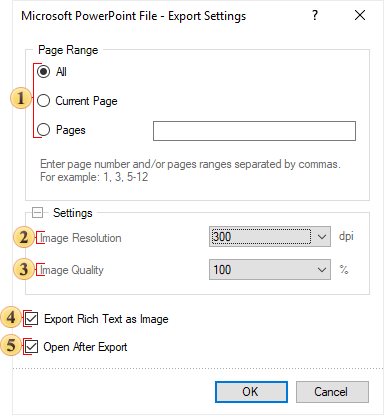Click the Page Range group title

[68, 50]
